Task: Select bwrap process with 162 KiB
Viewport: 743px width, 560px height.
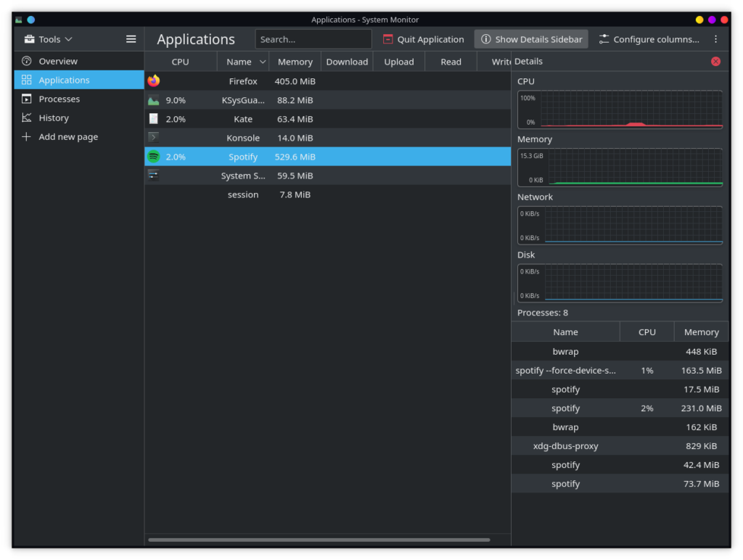Action: (620, 427)
